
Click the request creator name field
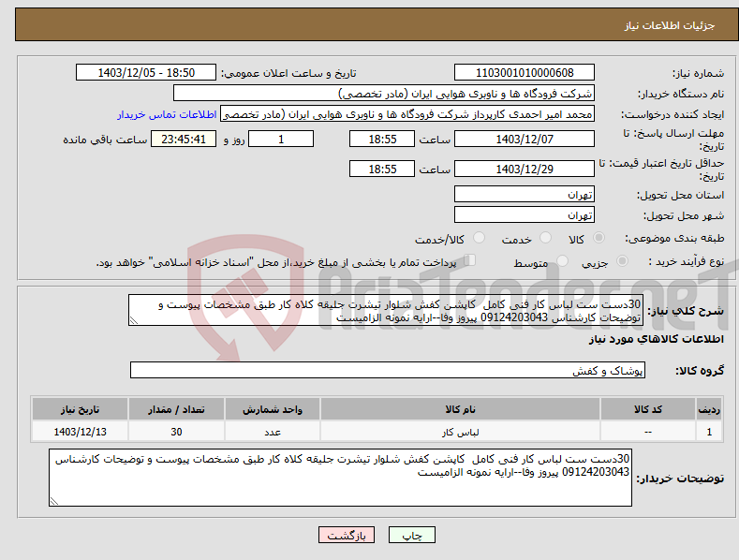click(407, 114)
